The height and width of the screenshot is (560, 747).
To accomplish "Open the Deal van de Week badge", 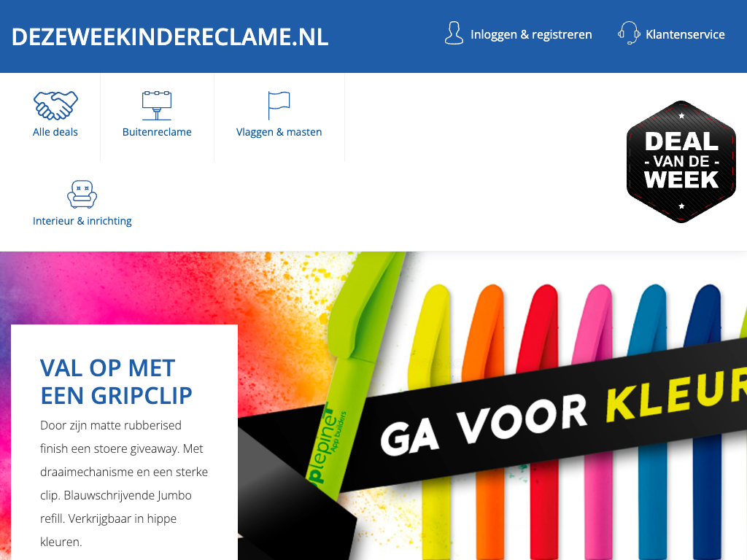I will (x=681, y=161).
